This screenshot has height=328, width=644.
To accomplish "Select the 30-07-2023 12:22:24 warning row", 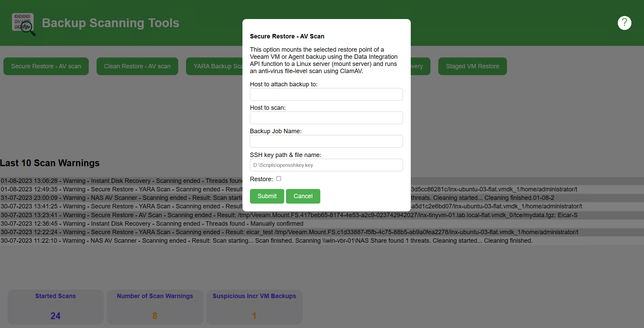I will click(x=322, y=232).
